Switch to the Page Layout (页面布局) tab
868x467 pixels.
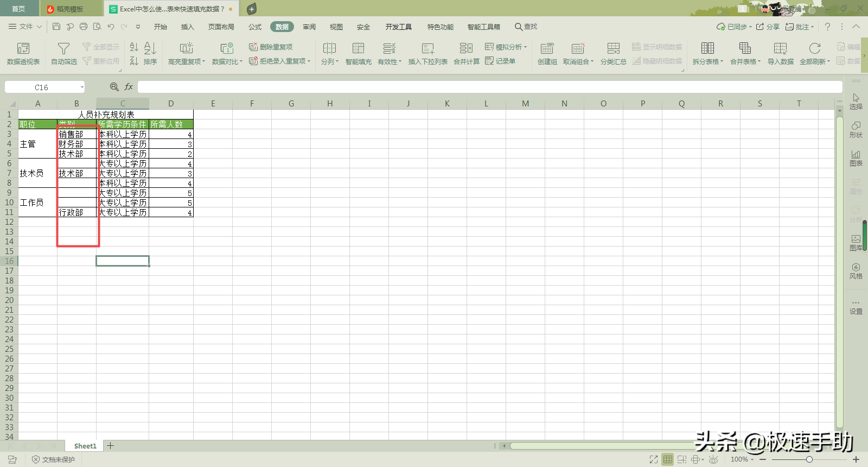click(x=221, y=27)
